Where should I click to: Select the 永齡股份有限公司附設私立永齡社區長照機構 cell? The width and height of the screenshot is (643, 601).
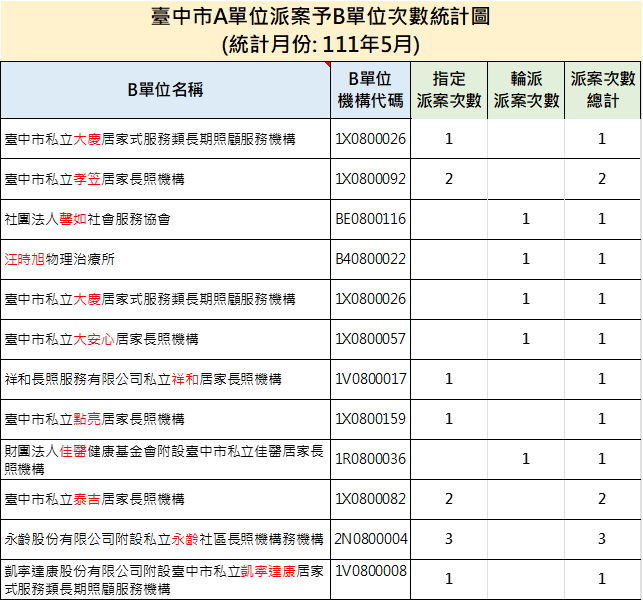(165, 539)
